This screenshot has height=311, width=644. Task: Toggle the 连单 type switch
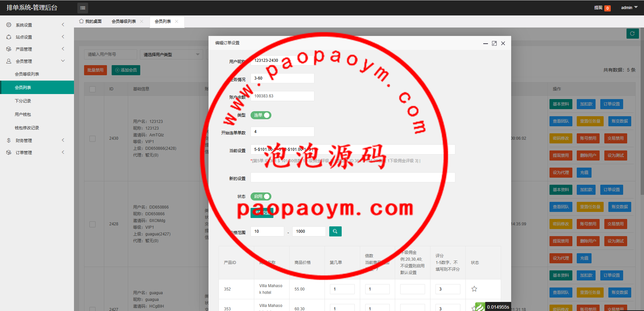(261, 115)
